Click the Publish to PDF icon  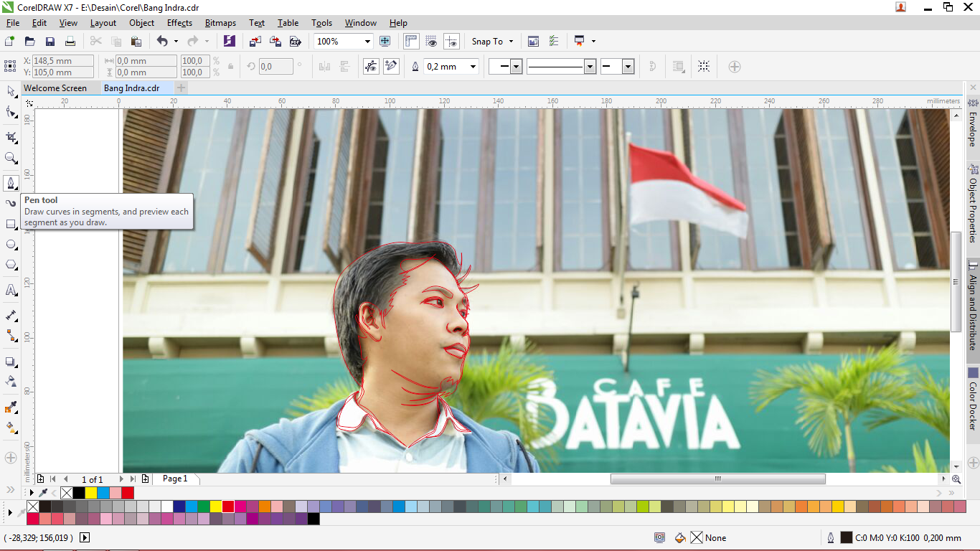tap(295, 42)
